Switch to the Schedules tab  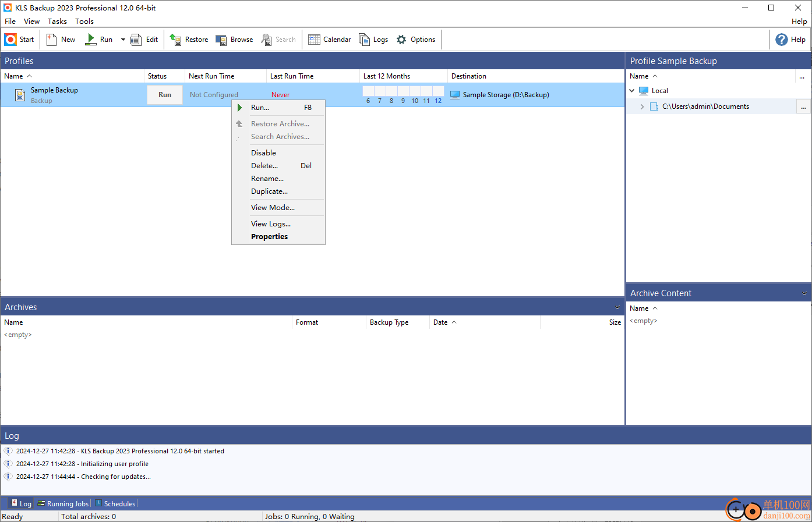click(x=115, y=503)
